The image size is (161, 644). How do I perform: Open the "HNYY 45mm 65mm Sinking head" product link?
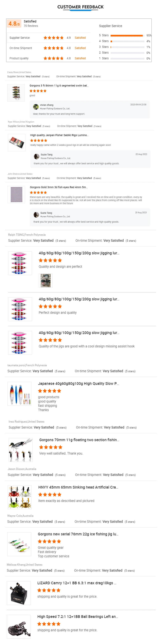(x=78, y=487)
